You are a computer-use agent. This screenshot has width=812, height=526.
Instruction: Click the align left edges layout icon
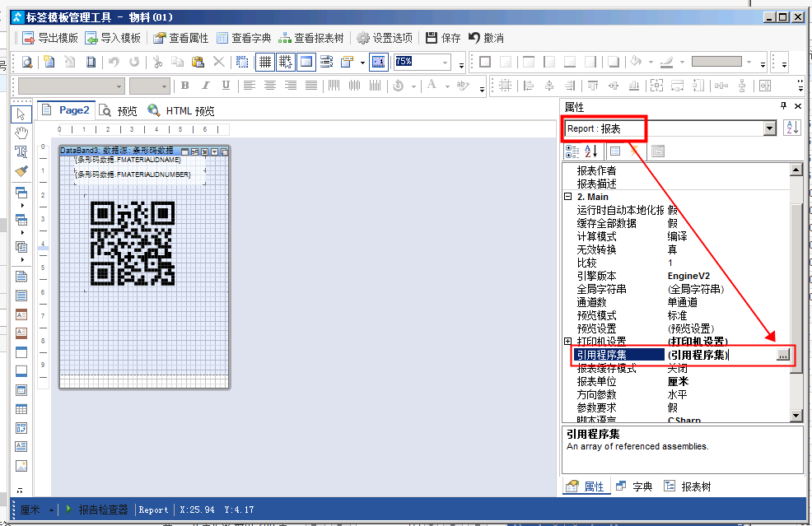(529, 86)
